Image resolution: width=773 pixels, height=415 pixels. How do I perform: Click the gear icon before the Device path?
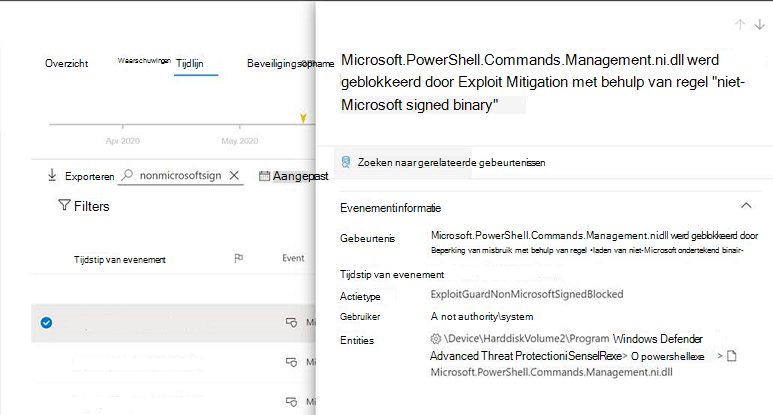[x=435, y=339]
